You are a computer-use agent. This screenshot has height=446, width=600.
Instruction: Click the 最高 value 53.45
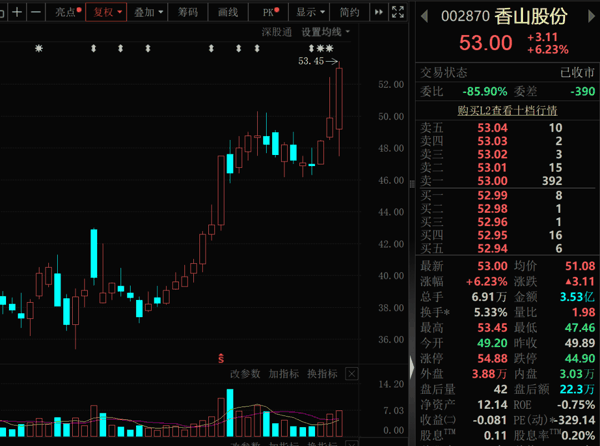492,328
